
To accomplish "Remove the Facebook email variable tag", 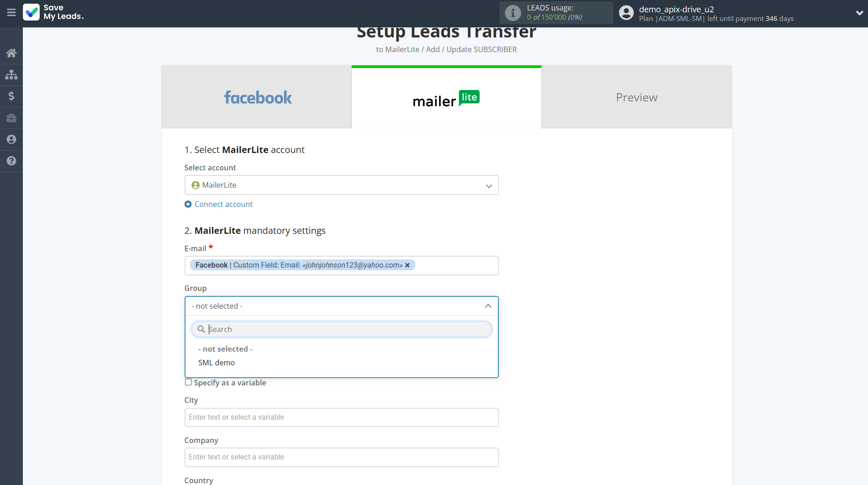I will 408,265.
